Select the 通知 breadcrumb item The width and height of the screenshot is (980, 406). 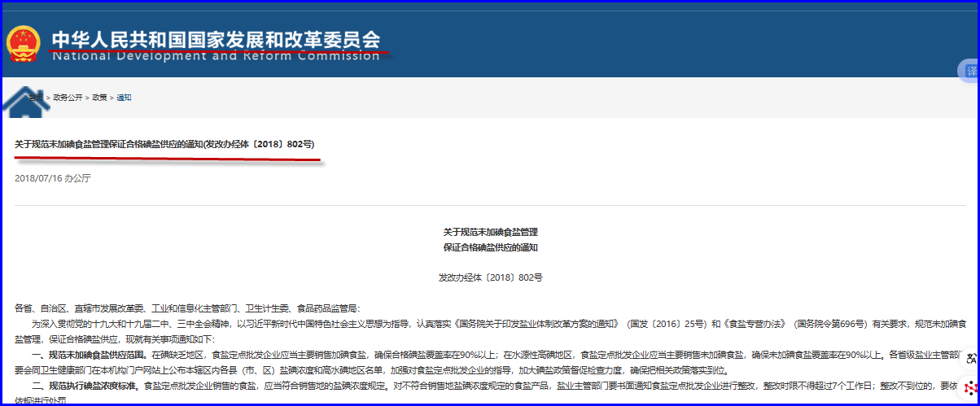pos(124,98)
